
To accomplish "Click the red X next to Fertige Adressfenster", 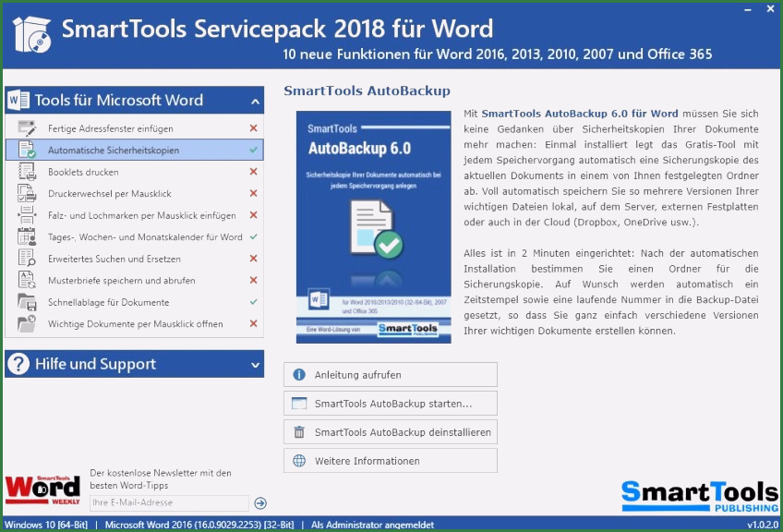I will tap(254, 128).
